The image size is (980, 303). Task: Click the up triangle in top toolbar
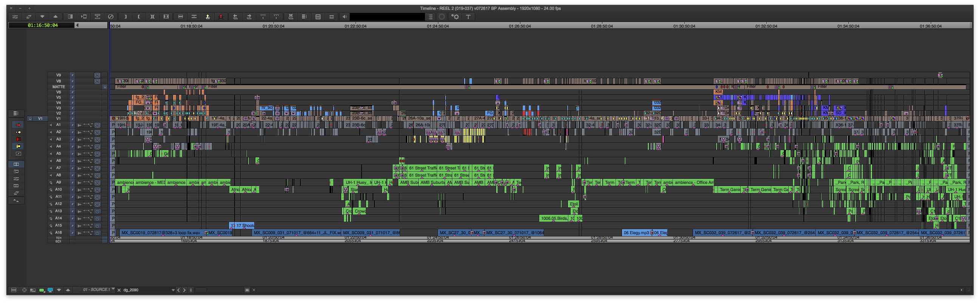pos(56,17)
